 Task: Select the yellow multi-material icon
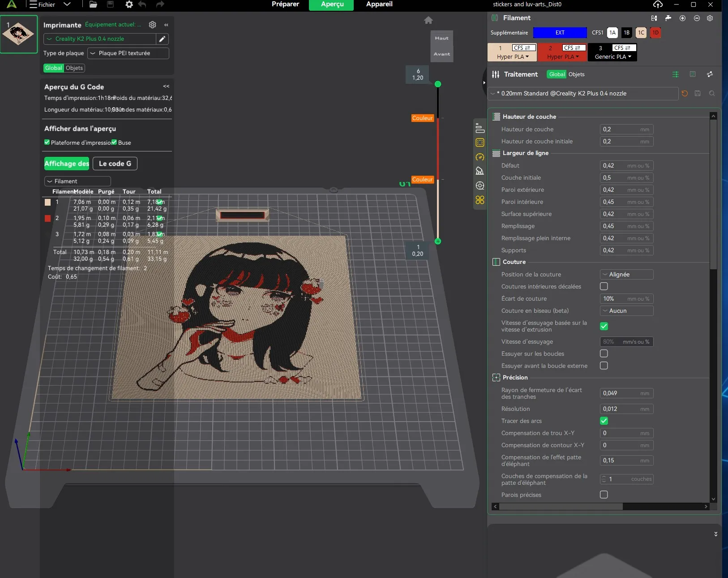480,200
